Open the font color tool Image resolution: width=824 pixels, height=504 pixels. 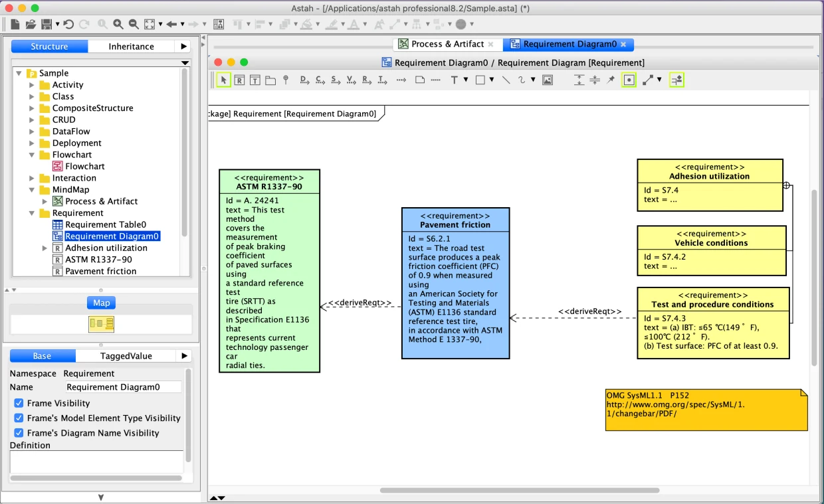354,25
